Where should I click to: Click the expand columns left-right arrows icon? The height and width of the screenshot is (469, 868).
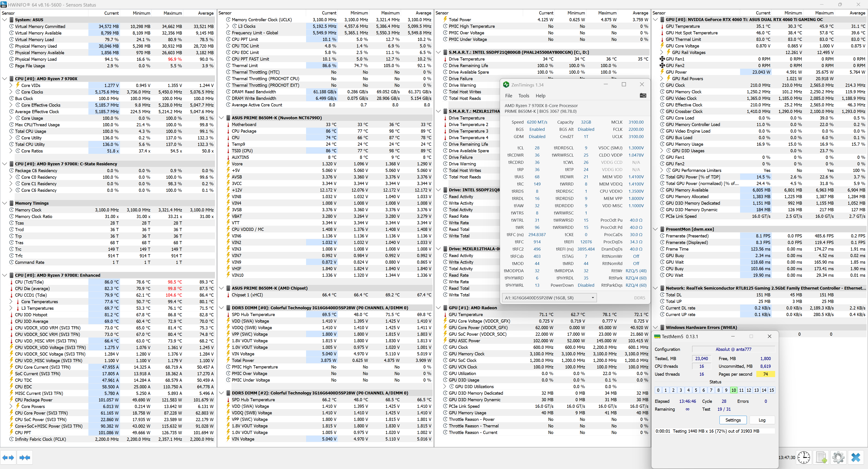(x=8, y=457)
